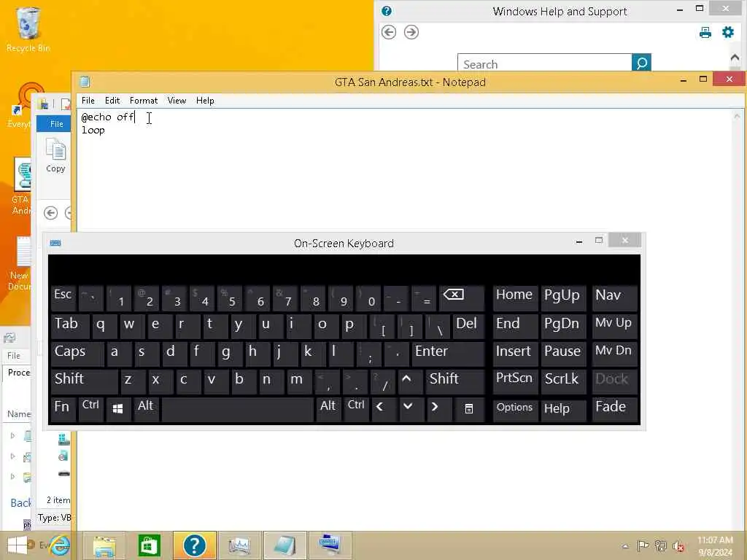The image size is (747, 560).
Task: Click the Help key on On-Screen Keyboard
Action: [562, 408]
